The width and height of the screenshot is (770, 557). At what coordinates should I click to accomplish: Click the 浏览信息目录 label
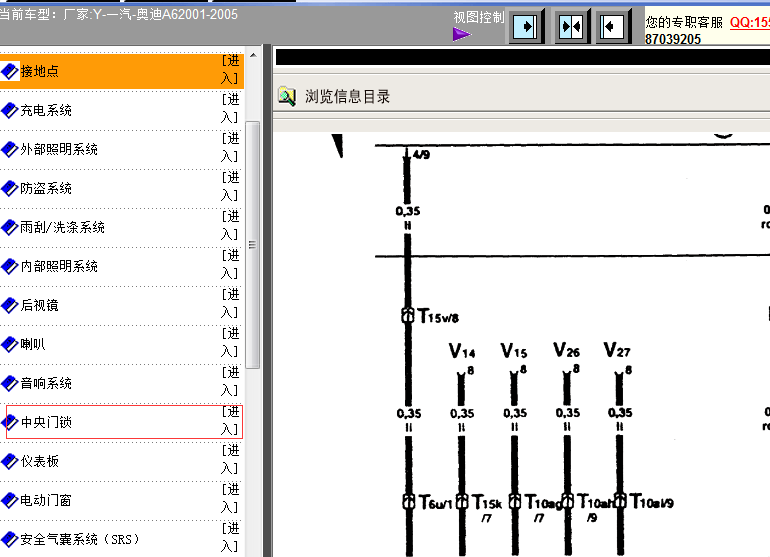pos(347,97)
